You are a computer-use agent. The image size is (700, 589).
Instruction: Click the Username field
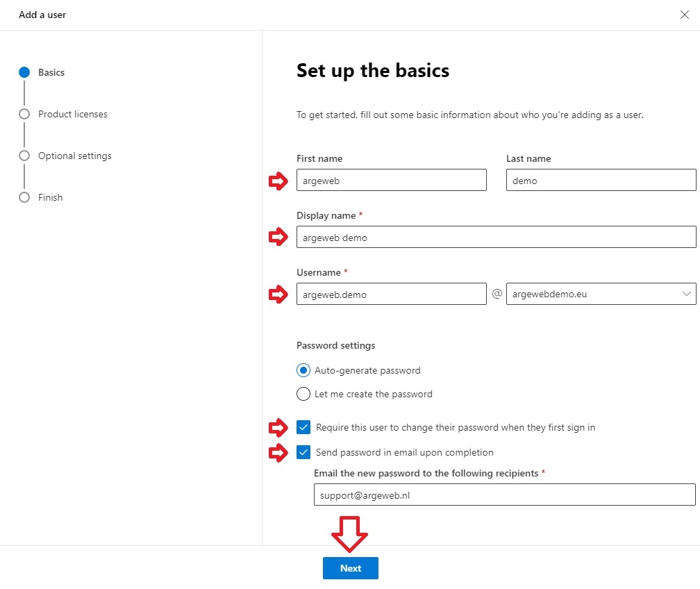(392, 294)
